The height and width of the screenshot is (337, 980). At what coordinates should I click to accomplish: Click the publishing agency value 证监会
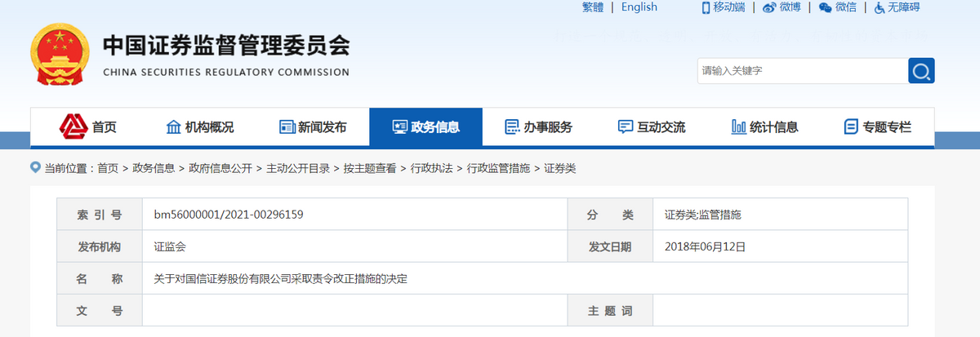click(x=170, y=246)
